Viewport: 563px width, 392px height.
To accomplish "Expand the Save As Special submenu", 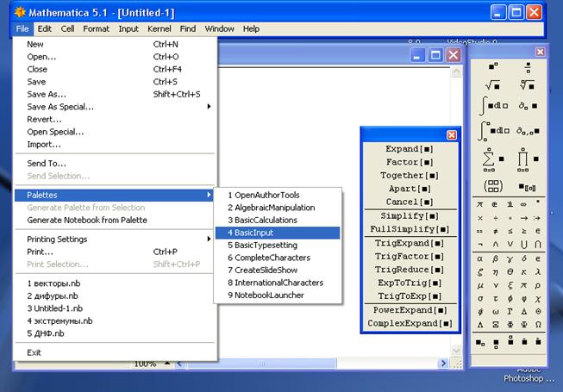I will 116,107.
